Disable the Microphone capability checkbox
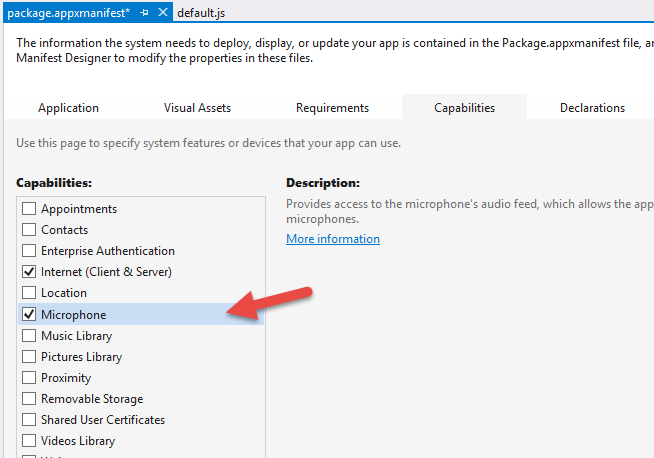 click(29, 315)
